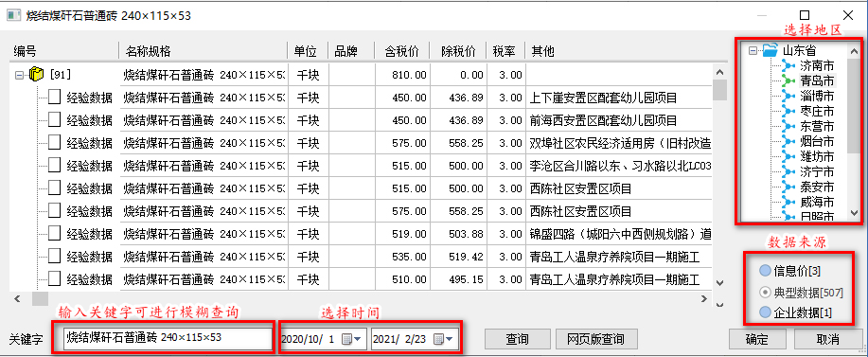Sort by the 名称规格 column header

click(204, 51)
